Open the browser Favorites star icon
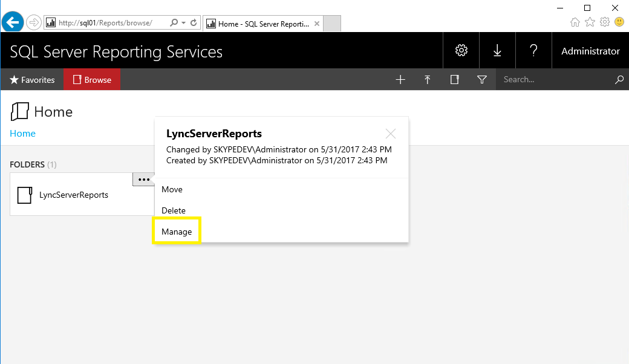629x364 pixels. click(x=590, y=22)
